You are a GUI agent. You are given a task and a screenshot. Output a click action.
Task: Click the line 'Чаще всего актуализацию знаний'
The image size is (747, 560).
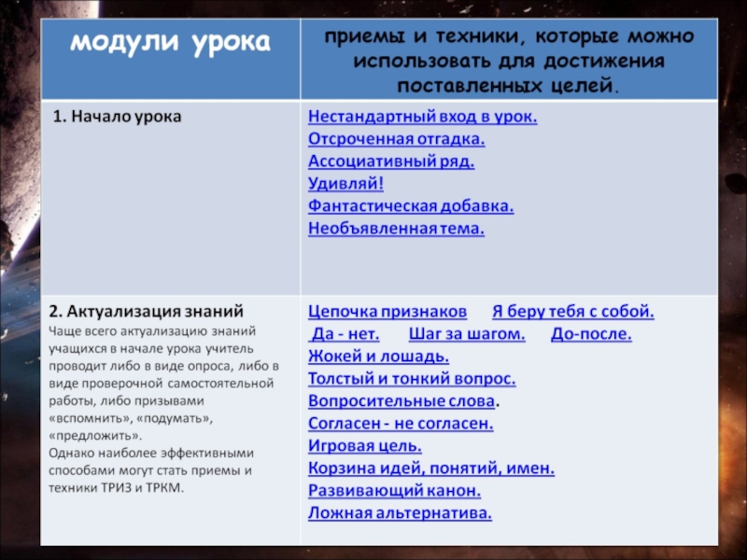point(152,331)
